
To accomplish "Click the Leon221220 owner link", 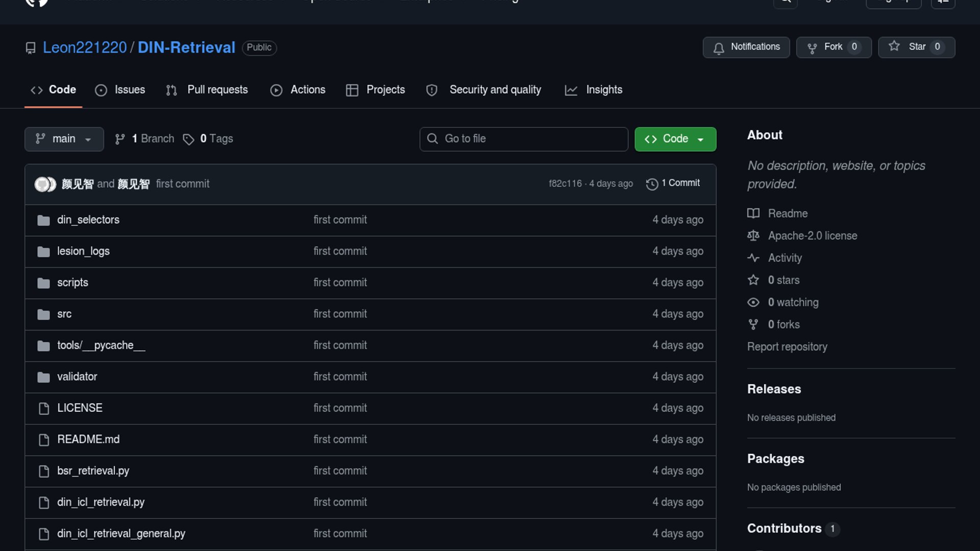I will click(85, 47).
